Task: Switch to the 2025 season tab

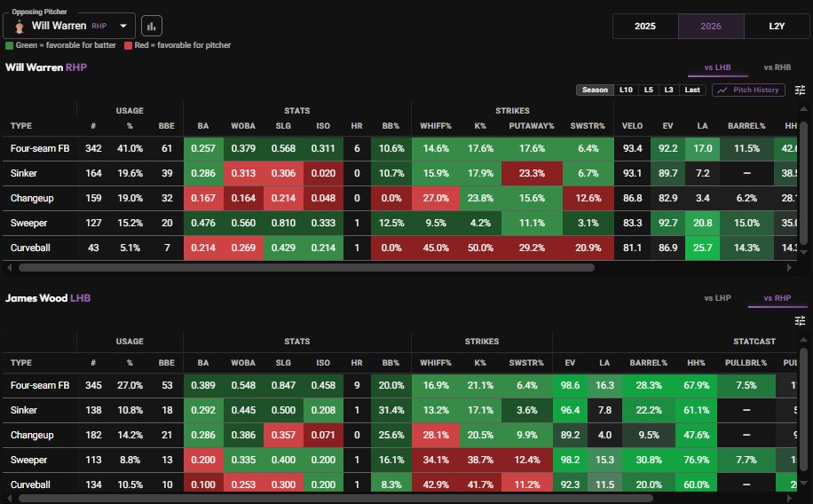Action: tap(645, 27)
